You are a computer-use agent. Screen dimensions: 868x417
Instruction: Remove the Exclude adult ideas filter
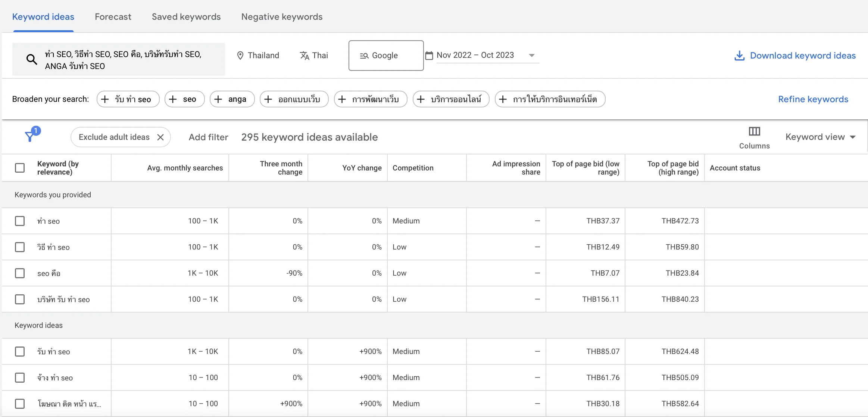point(160,137)
